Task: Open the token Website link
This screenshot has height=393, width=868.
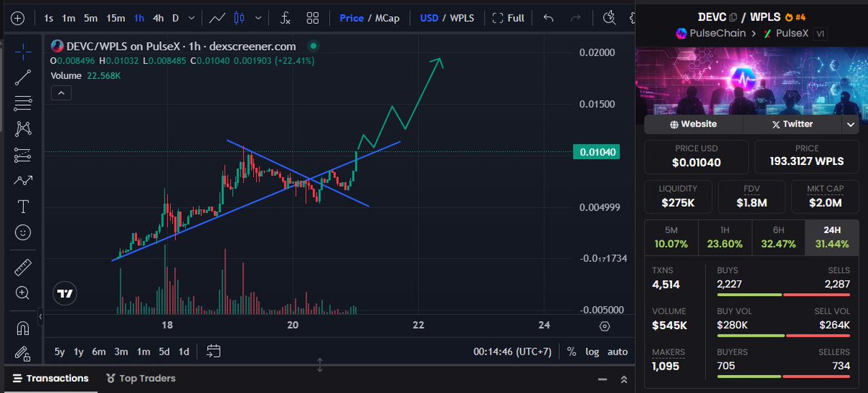Action: [693, 124]
